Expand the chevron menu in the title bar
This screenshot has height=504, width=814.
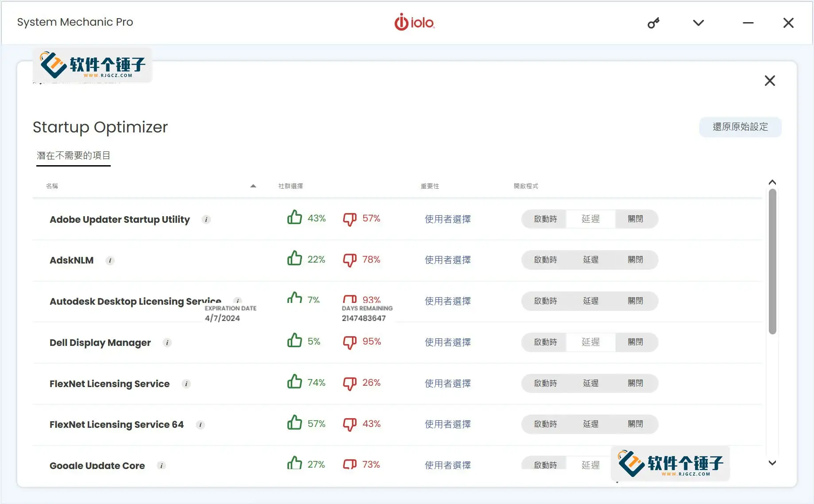(698, 23)
